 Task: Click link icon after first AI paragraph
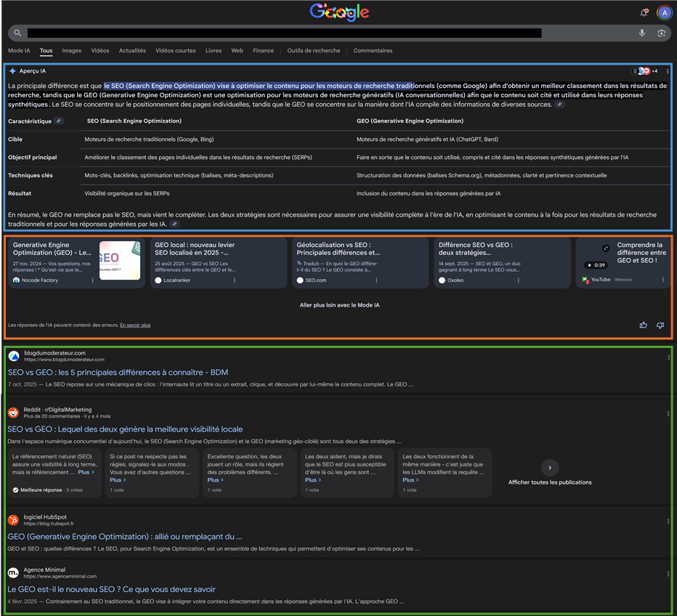559,105
